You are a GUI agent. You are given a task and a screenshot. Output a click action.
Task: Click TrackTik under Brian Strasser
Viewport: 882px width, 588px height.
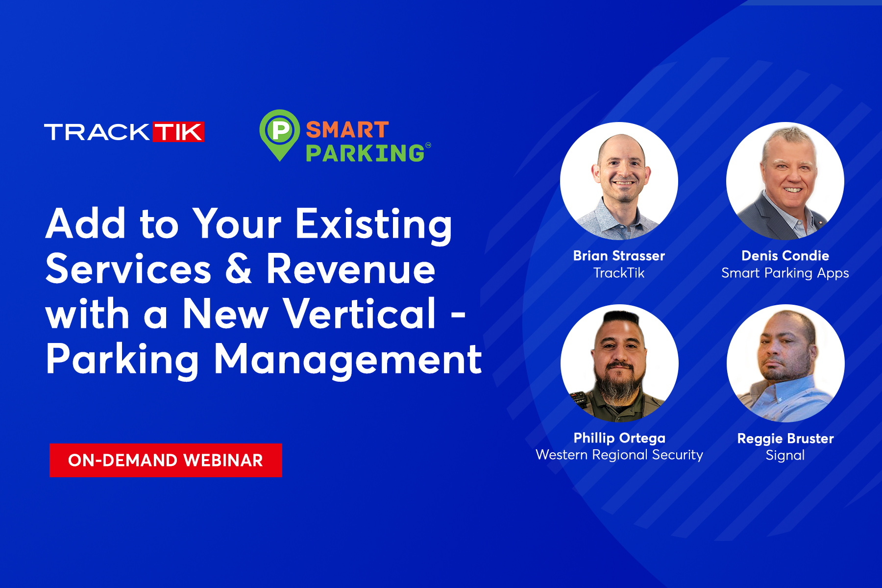(619, 273)
